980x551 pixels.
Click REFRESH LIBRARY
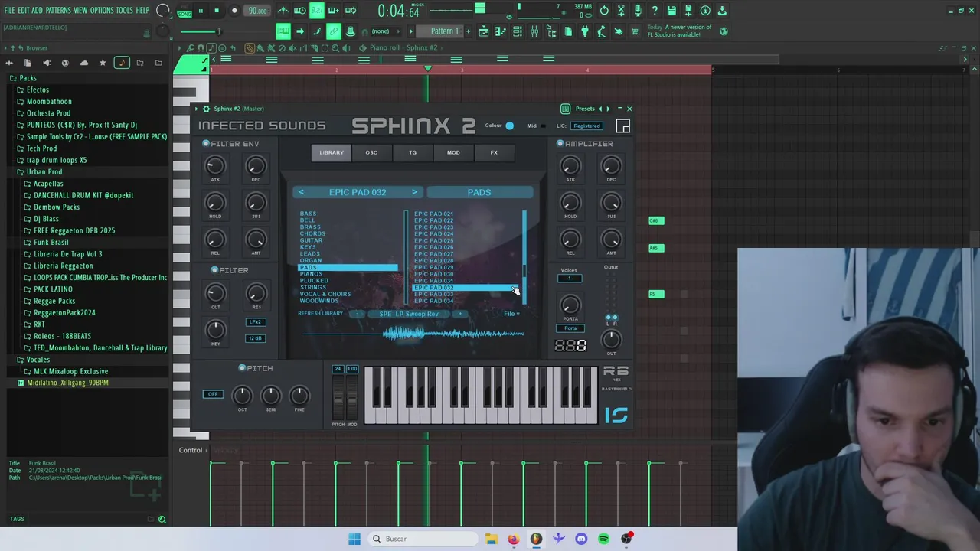(321, 314)
